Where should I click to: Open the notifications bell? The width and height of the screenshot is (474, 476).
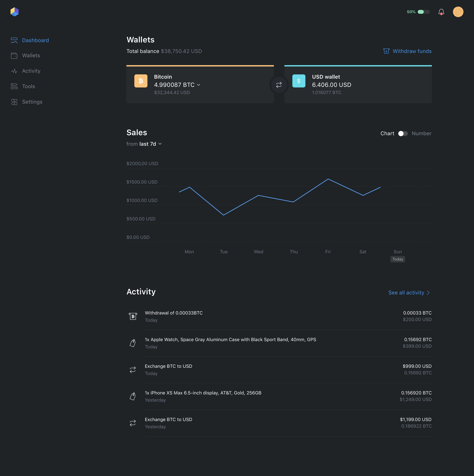441,12
